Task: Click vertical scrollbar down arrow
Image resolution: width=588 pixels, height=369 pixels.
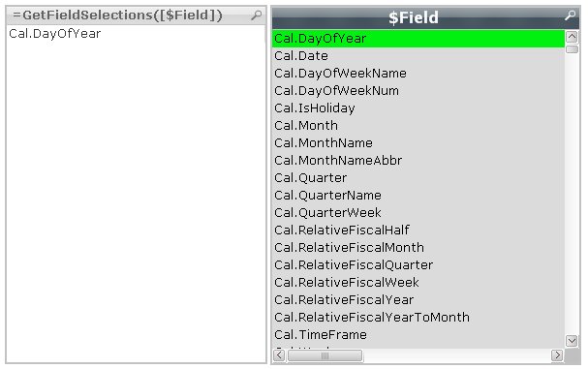Action: pyautogui.click(x=572, y=341)
